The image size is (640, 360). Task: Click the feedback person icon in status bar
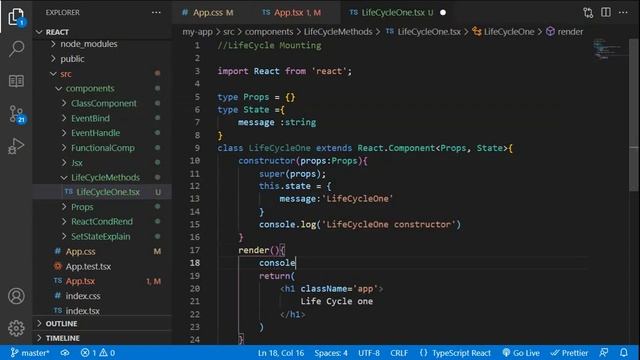click(604, 353)
